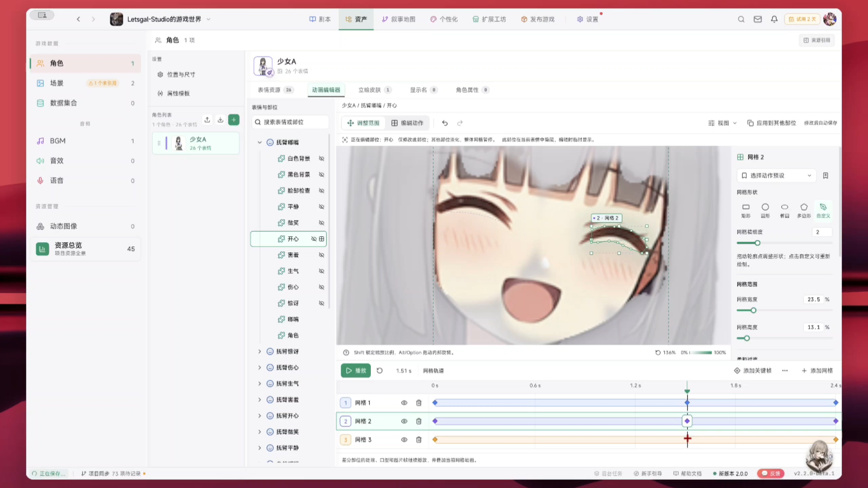Adjust the 网格宽度 slider handle
This screenshot has height=488, width=868.
tap(753, 310)
